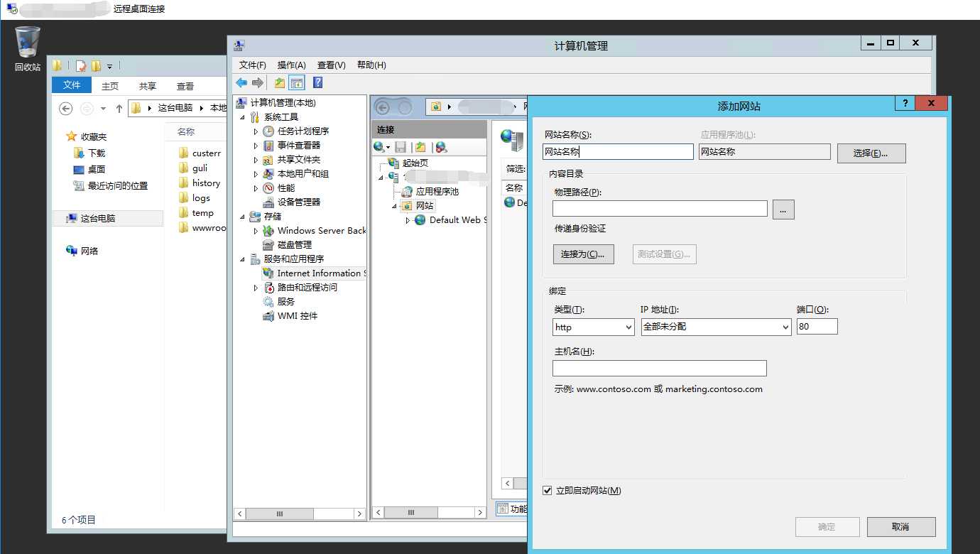Open the 文件 tab in File Explorer
The image size is (980, 554).
click(72, 85)
